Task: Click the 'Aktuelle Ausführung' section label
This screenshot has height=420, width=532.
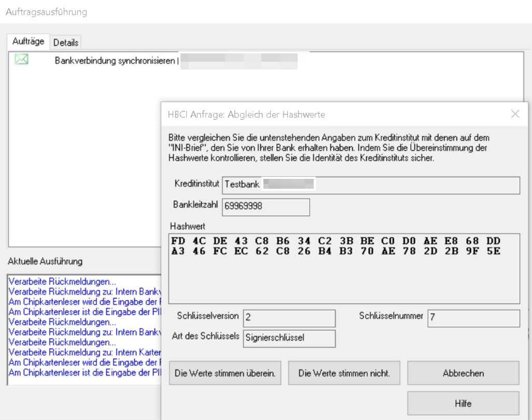Action: tap(45, 261)
